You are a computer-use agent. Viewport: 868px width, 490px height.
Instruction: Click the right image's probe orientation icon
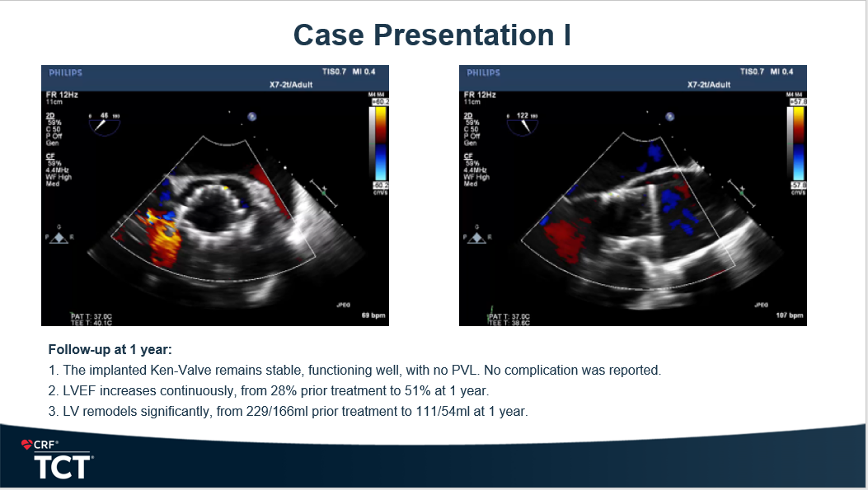tap(476, 237)
